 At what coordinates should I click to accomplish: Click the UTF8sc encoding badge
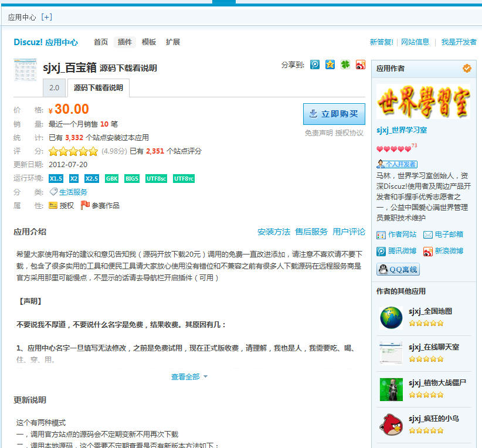156,179
